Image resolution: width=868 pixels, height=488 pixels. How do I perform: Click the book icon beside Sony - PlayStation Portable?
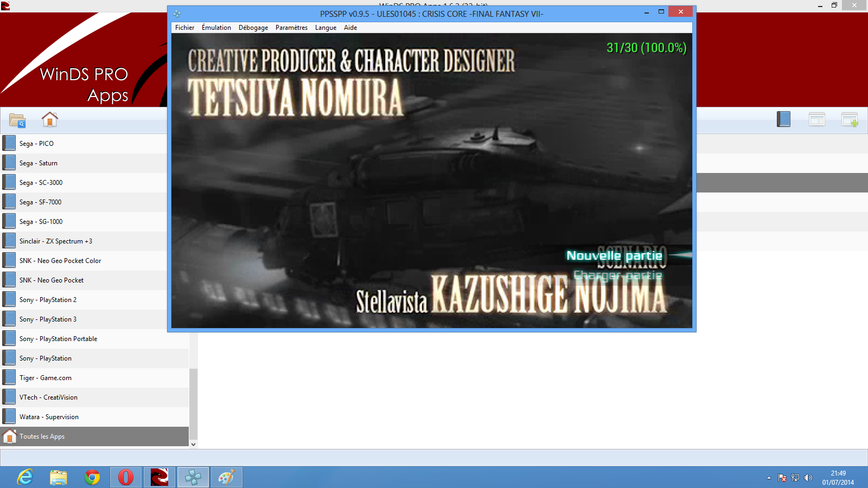click(x=9, y=339)
